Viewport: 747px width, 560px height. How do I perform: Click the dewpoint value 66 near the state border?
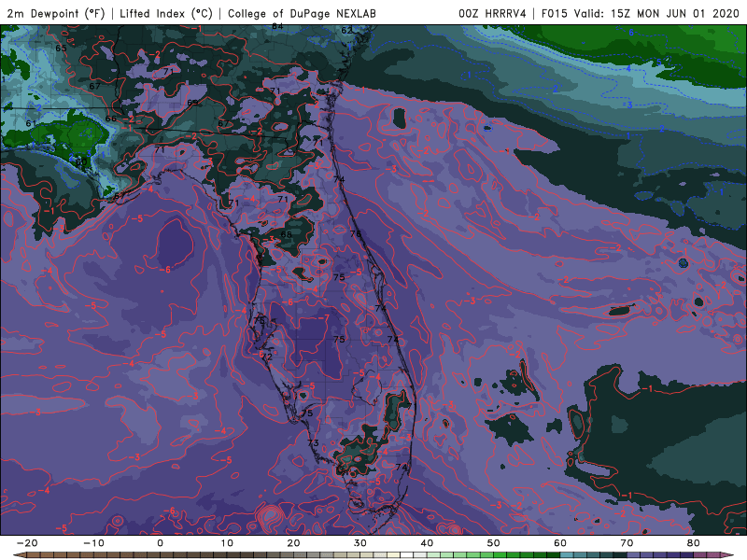click(x=110, y=119)
